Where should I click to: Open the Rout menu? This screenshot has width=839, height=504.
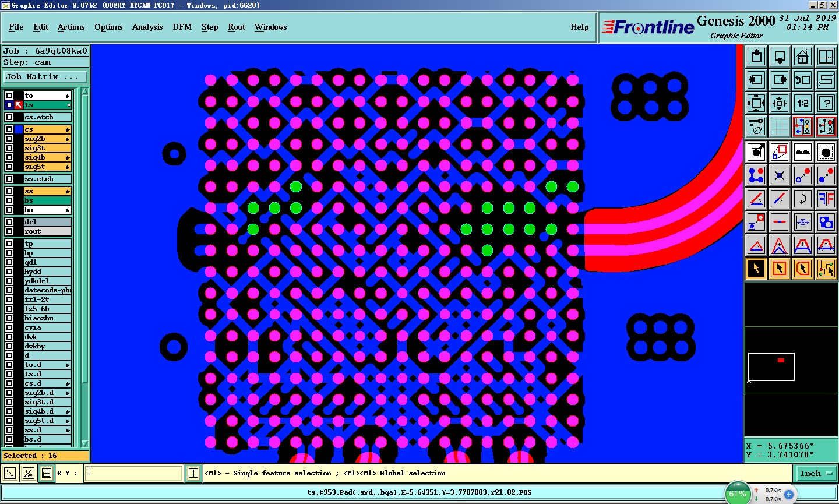tap(237, 27)
